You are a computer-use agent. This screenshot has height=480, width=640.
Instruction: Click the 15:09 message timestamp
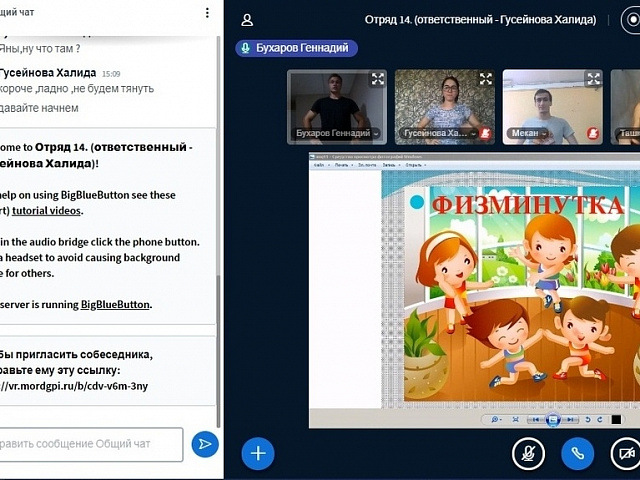(x=111, y=74)
